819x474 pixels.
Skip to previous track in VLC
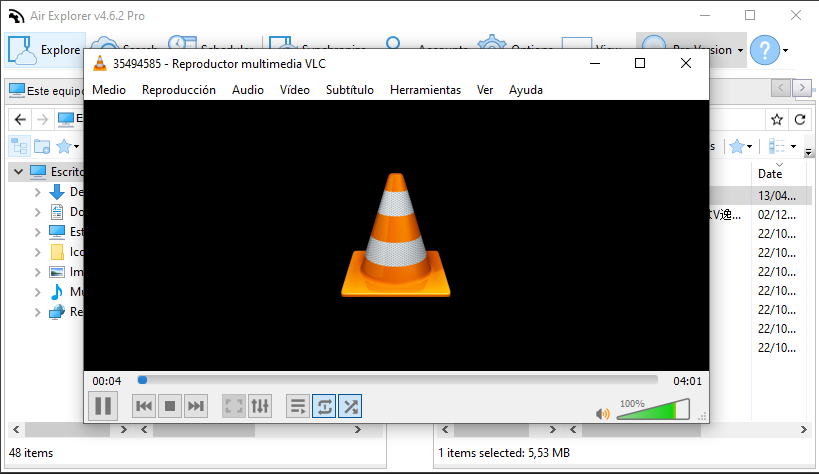pos(144,406)
